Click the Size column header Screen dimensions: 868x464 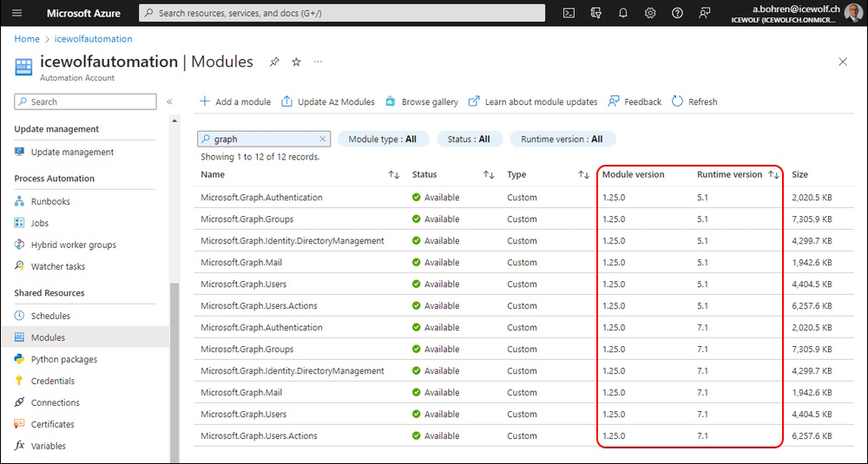[799, 175]
